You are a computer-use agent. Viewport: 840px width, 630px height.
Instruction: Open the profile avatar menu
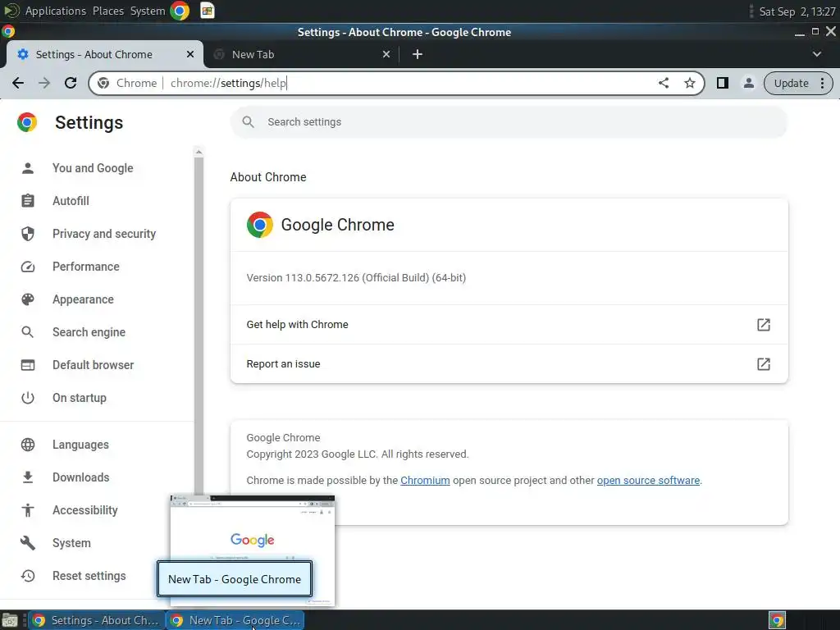click(748, 83)
